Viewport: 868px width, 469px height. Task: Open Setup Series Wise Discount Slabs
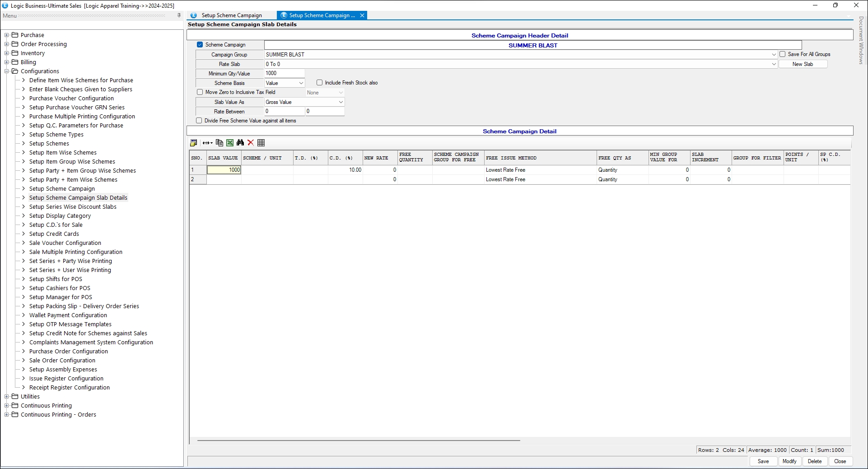point(73,207)
